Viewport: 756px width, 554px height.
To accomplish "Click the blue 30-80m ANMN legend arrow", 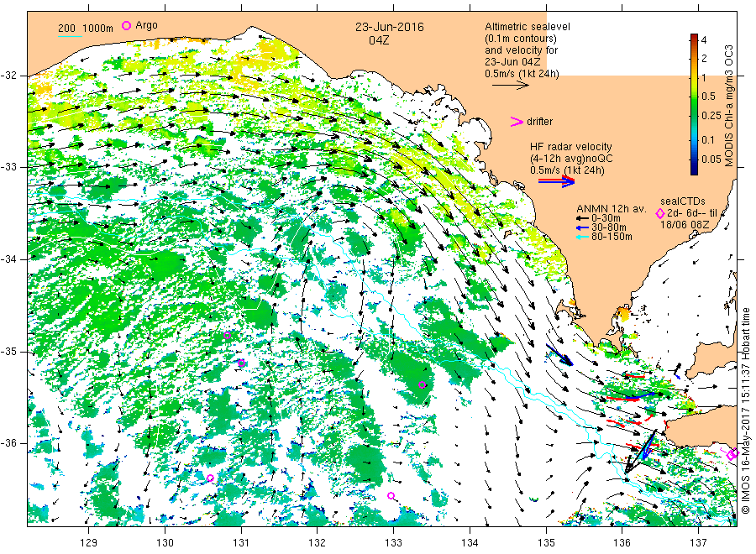I will pyautogui.click(x=582, y=227).
